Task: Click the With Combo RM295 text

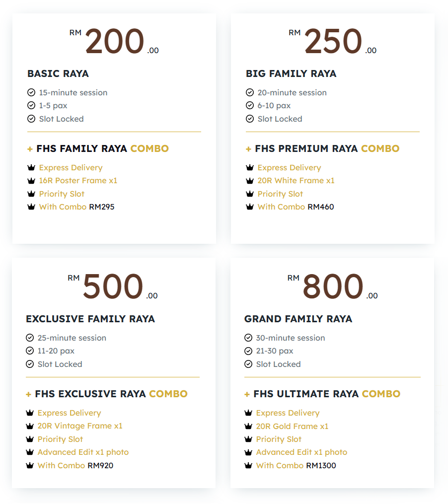Action: (76, 207)
